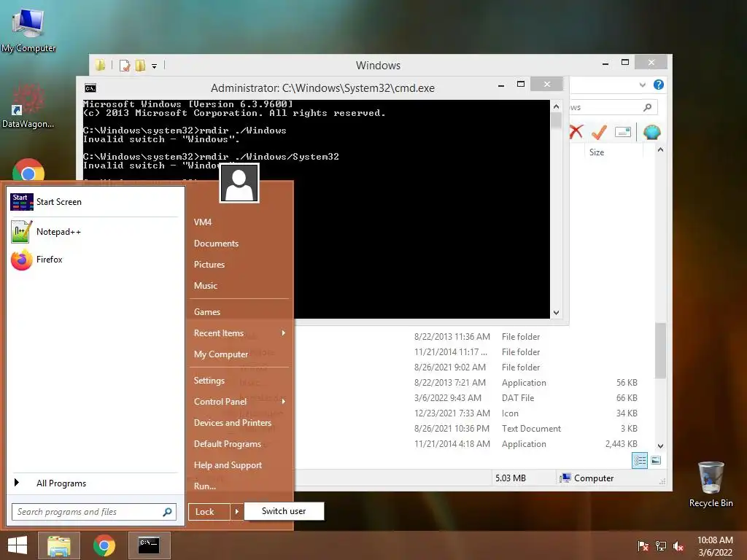Open Explorer Help question mark
The height and width of the screenshot is (560, 747).
[x=659, y=85]
